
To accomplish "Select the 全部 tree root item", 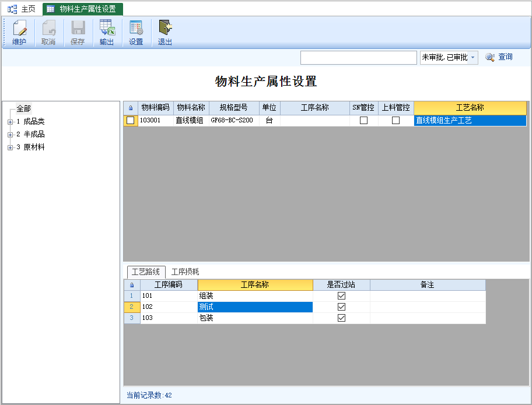I will click(24, 109).
